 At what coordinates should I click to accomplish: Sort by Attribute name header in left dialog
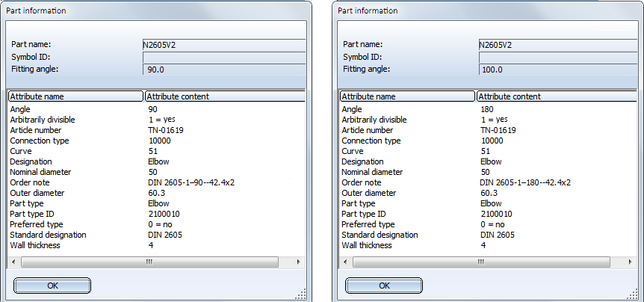pos(75,96)
